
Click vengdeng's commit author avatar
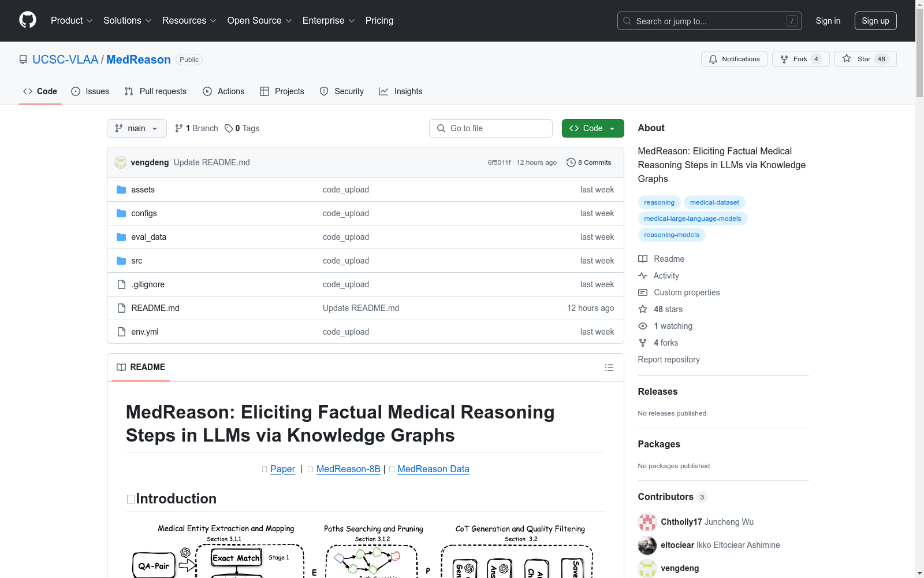[121, 162]
